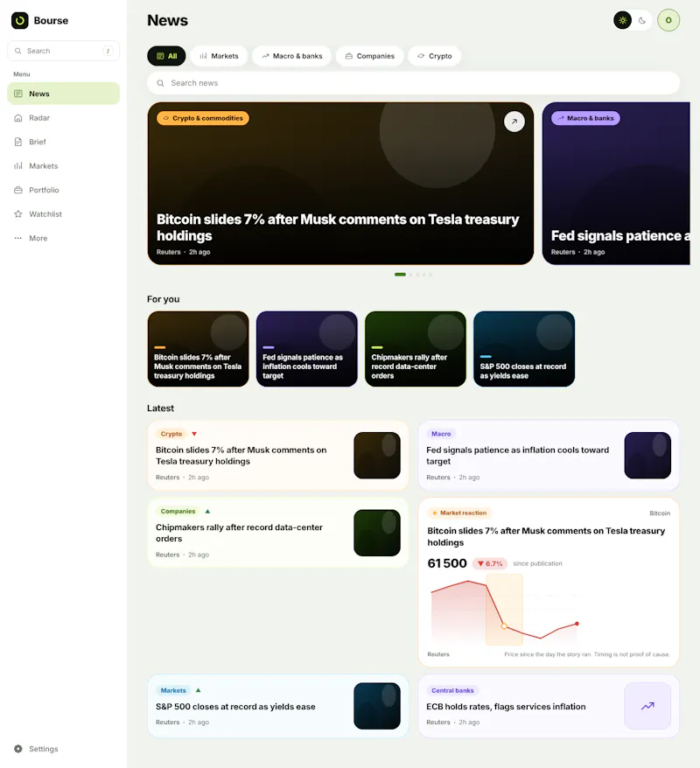Click the More ellipsis icon
The height and width of the screenshot is (768, 700).
[18, 238]
